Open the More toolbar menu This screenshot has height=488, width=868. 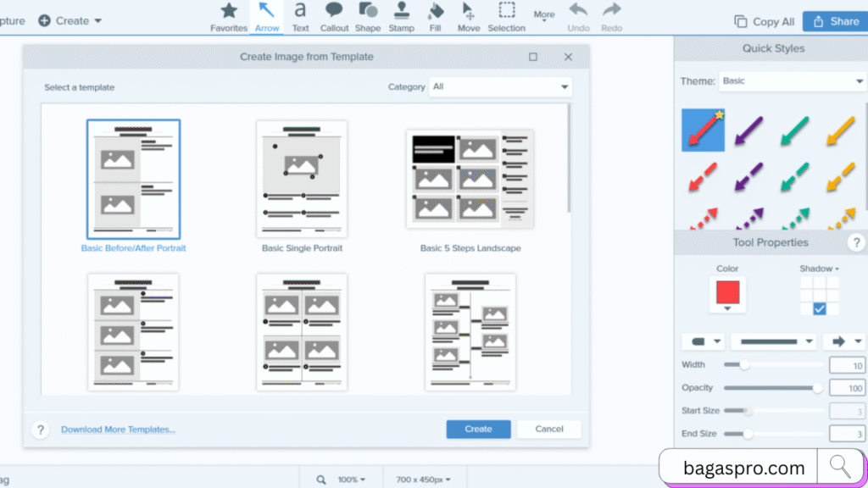(x=543, y=14)
